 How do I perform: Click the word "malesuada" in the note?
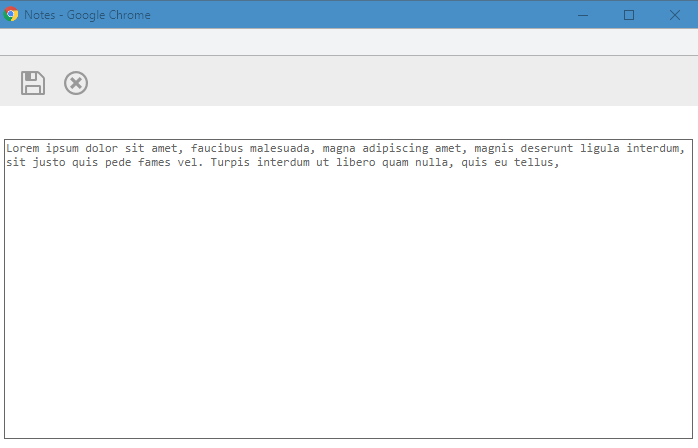click(281, 148)
